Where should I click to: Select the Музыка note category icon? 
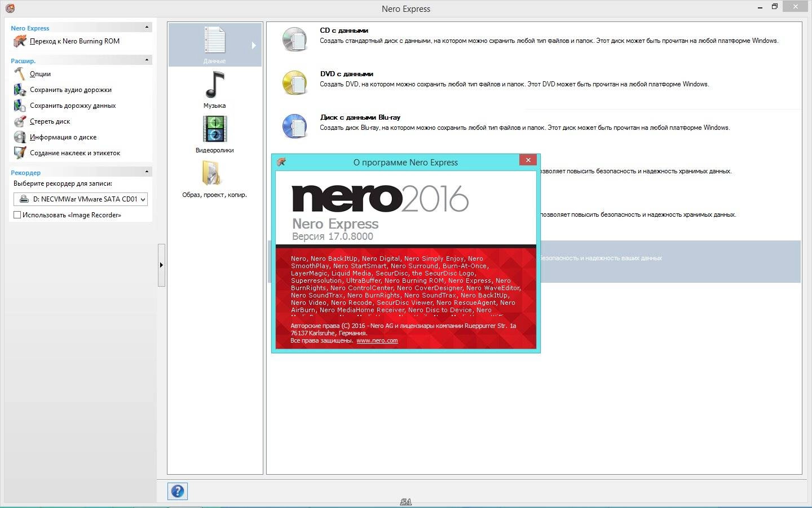click(x=214, y=85)
